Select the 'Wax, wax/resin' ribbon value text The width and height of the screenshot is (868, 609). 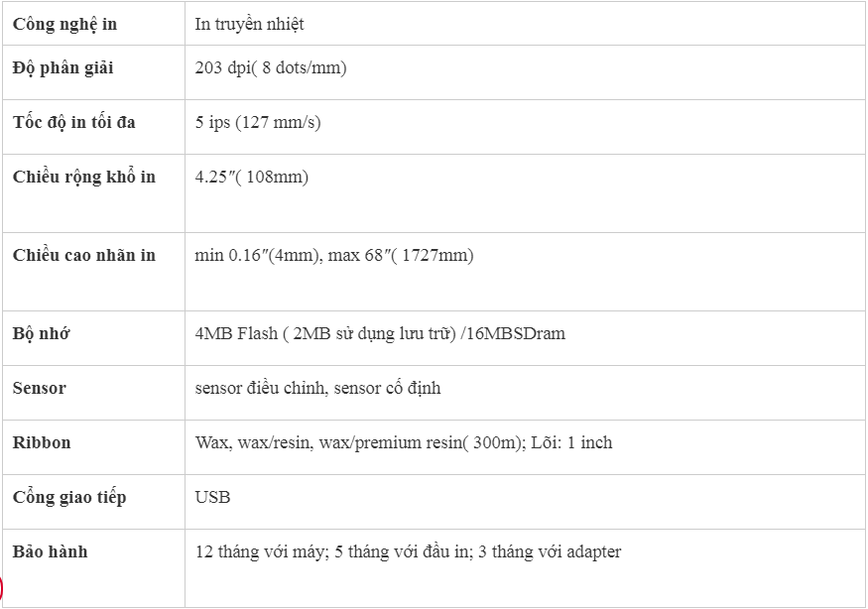253,443
